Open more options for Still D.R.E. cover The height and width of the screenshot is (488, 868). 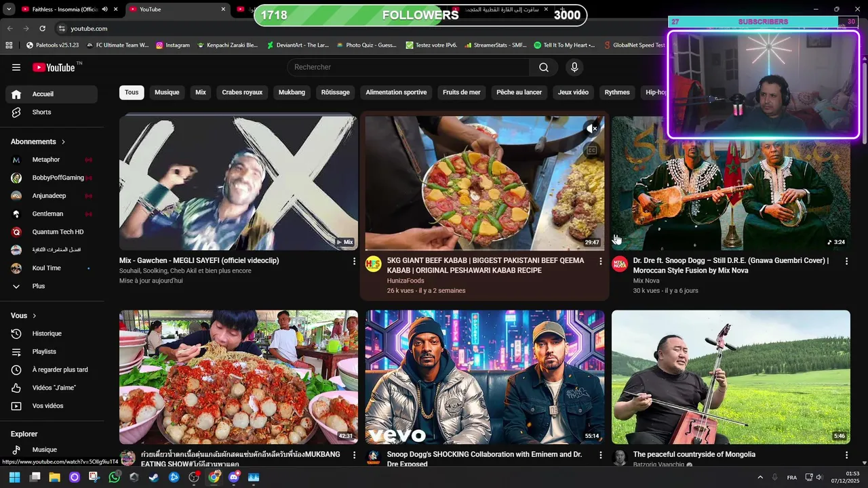(x=846, y=261)
